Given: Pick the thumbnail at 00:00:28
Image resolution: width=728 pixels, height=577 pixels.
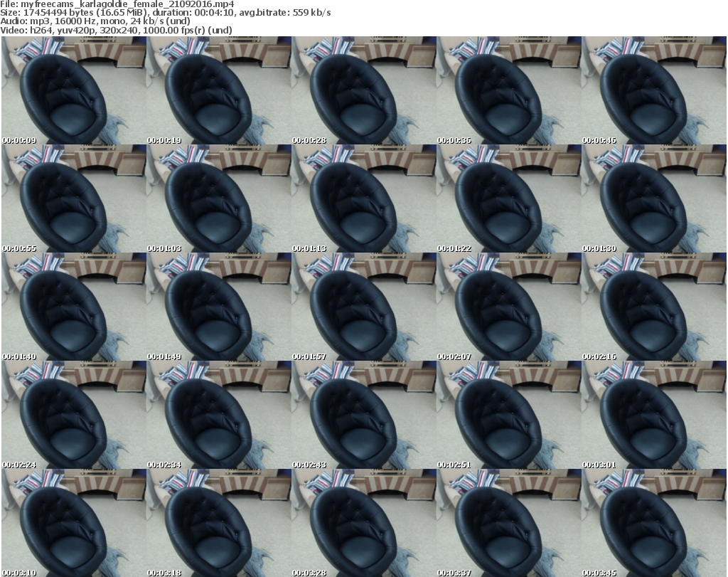Looking at the screenshot, I should 363,90.
